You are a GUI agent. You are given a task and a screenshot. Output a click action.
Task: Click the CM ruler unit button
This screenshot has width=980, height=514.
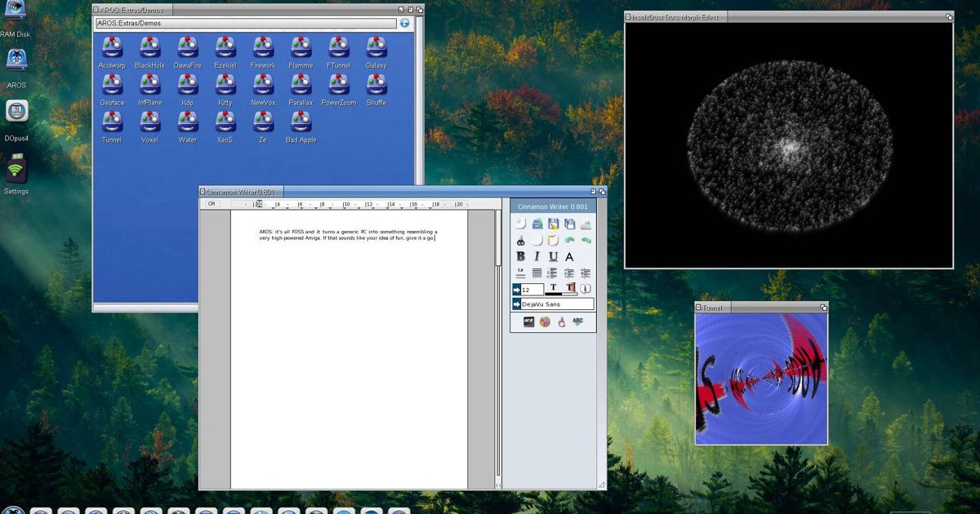[212, 204]
